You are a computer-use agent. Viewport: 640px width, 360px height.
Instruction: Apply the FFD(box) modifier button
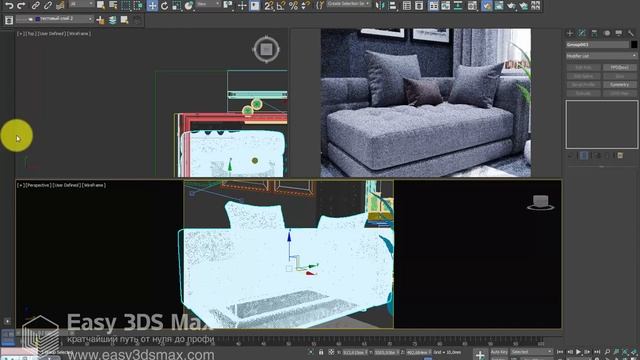(619, 67)
